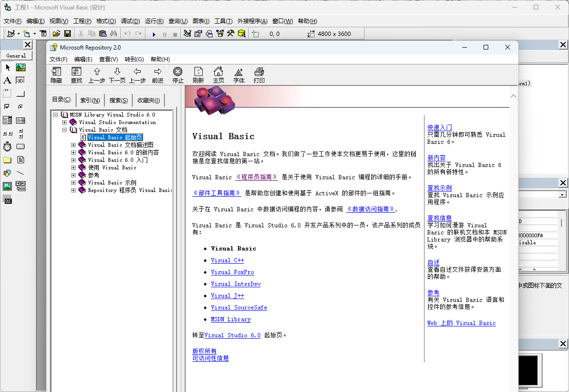Select the OptionButton control tool in toolbox

pyautogui.click(x=20, y=107)
